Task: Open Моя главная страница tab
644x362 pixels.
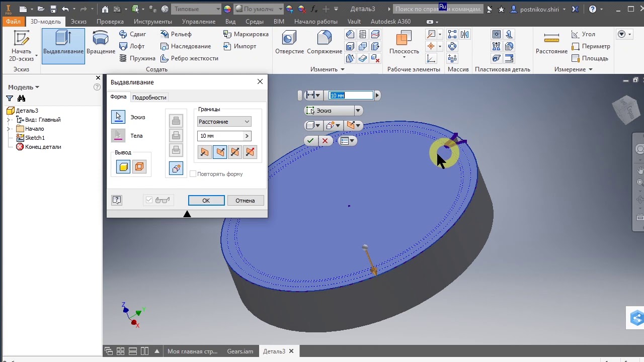Action: click(192, 351)
